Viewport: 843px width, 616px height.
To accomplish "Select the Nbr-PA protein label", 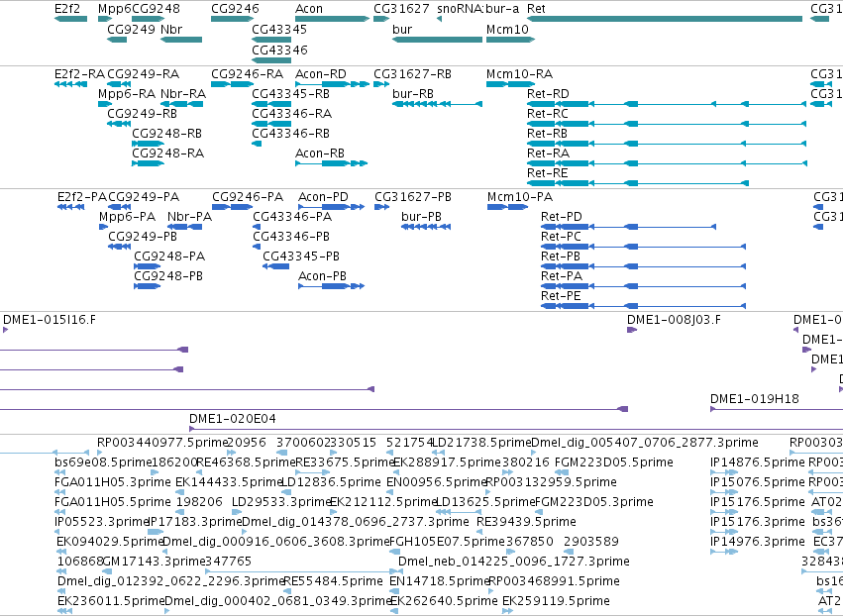I will 189,217.
